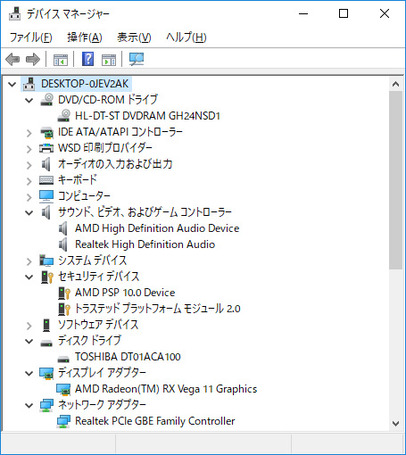Screen dimensions: 406x455
Task: Click the コンピューター monitor icon
Action: [46, 196]
